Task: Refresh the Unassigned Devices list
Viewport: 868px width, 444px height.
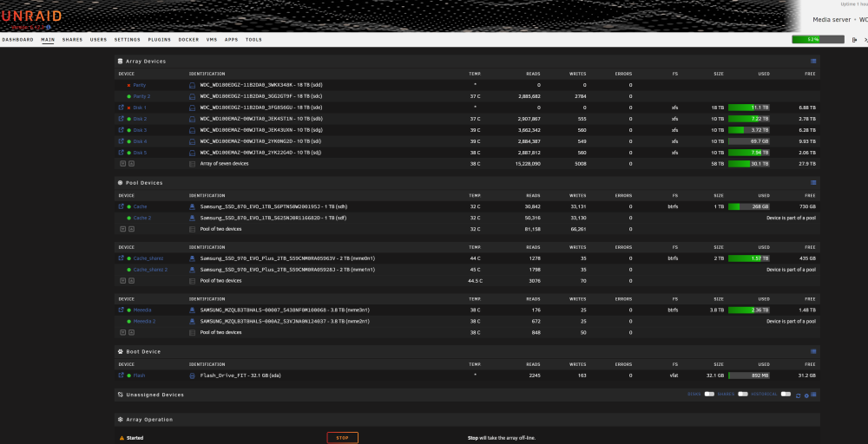Action: [799, 395]
